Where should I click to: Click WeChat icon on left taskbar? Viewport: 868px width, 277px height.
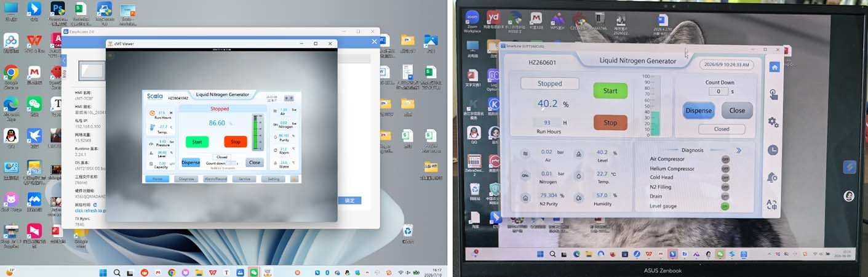pos(253,272)
